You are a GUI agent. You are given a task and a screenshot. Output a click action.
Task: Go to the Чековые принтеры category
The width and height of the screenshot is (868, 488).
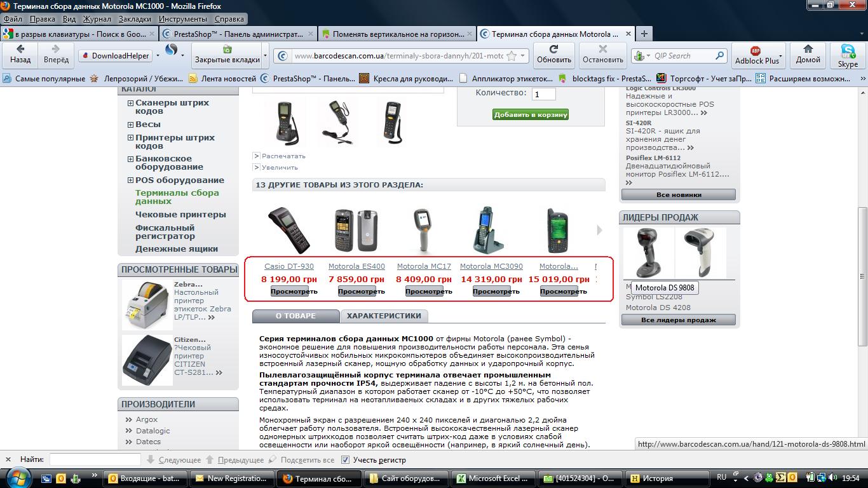tap(180, 214)
